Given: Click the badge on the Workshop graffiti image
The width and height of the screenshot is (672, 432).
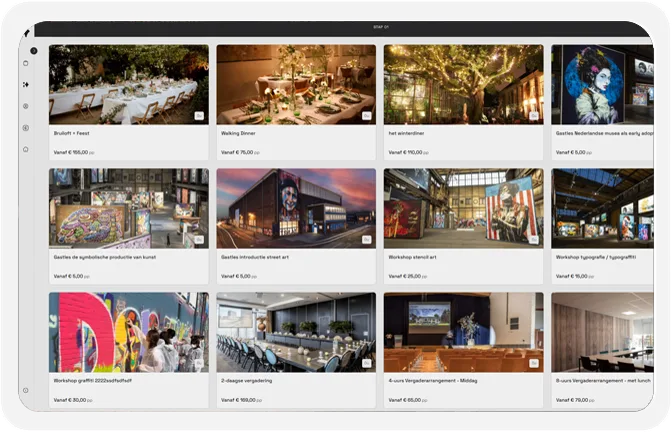Looking at the screenshot, I should point(199,363).
